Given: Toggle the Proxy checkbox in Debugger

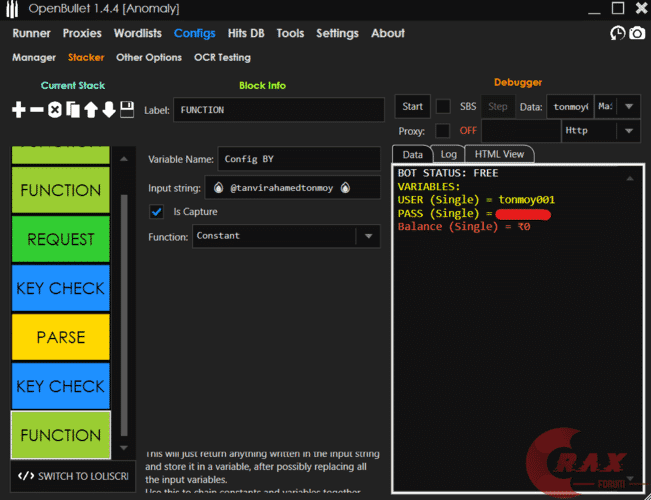Looking at the screenshot, I should (x=443, y=131).
